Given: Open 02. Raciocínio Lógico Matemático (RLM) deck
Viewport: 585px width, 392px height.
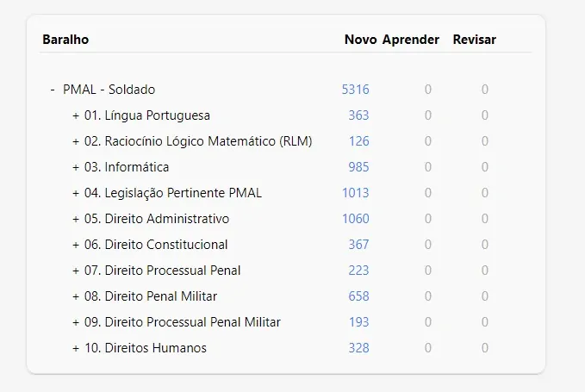Looking at the screenshot, I should [198, 141].
